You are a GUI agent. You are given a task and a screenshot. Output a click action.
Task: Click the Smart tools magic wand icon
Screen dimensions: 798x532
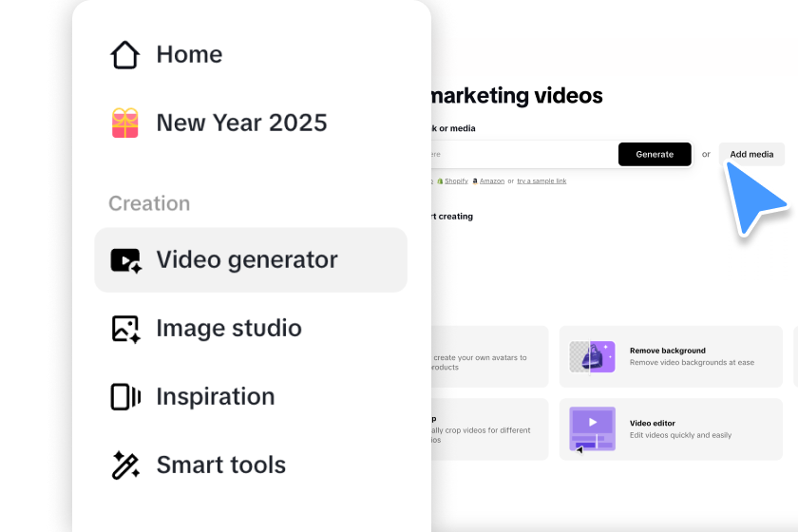[x=125, y=465]
